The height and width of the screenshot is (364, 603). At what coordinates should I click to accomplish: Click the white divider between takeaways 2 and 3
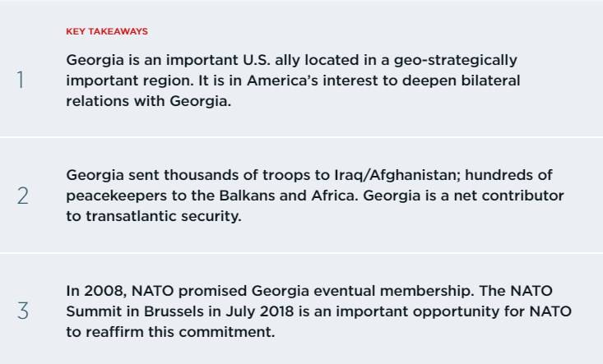(301, 252)
